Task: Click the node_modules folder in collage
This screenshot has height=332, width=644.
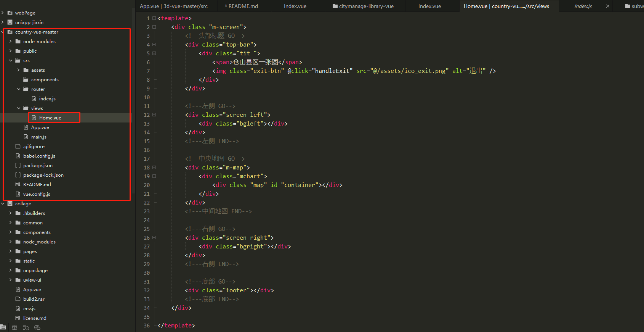Action: tap(39, 242)
